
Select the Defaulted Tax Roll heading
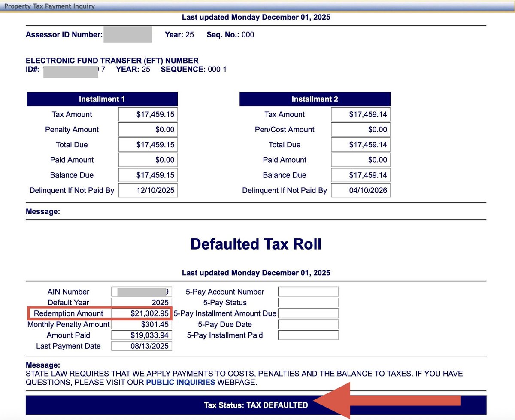(256, 243)
